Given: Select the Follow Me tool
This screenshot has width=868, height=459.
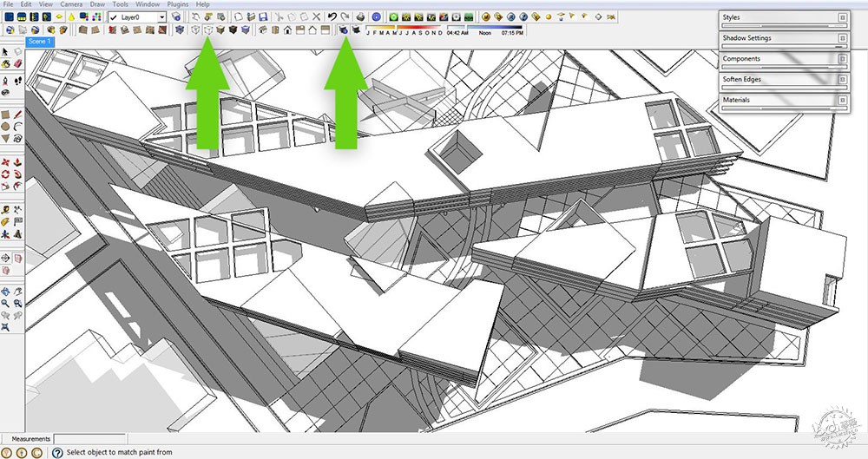Looking at the screenshot, I should coord(17,174).
